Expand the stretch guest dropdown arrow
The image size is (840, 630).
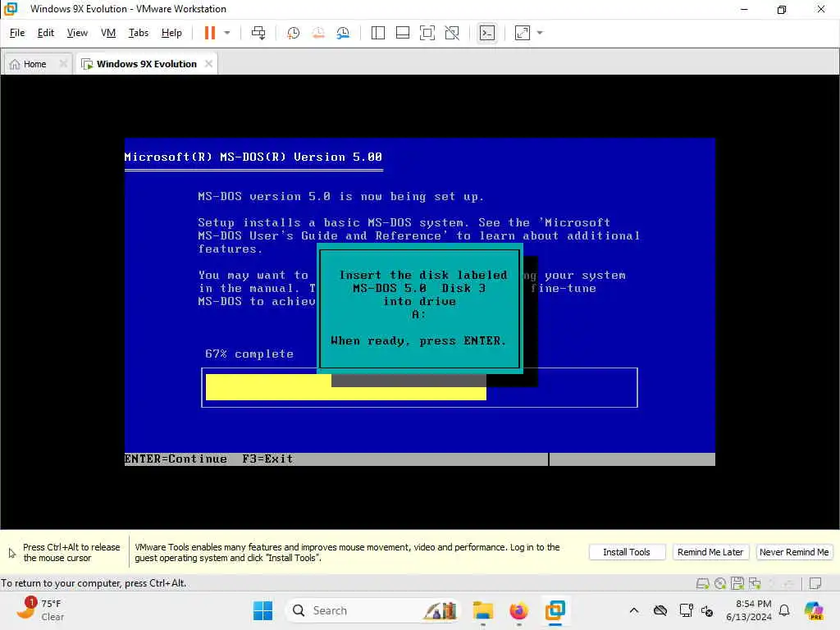tap(540, 33)
